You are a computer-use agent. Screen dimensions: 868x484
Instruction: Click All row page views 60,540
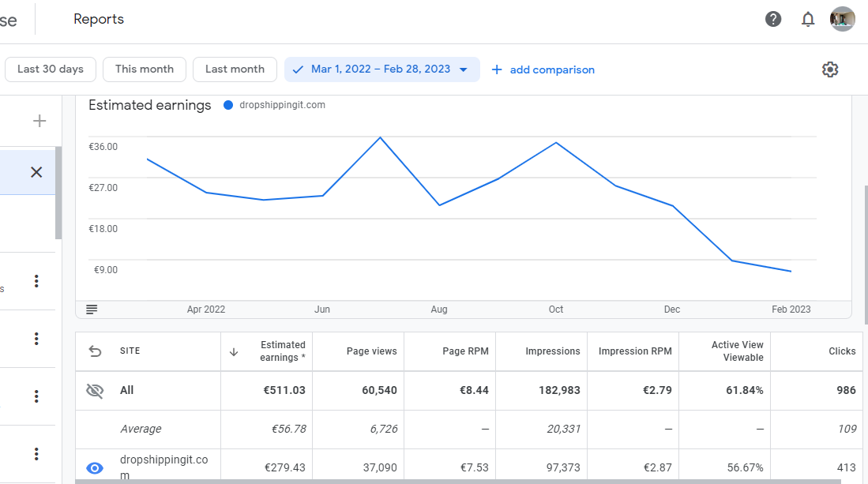click(379, 390)
